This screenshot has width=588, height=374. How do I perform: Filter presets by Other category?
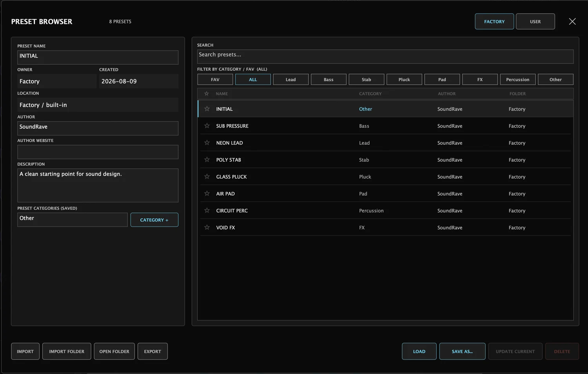(555, 79)
